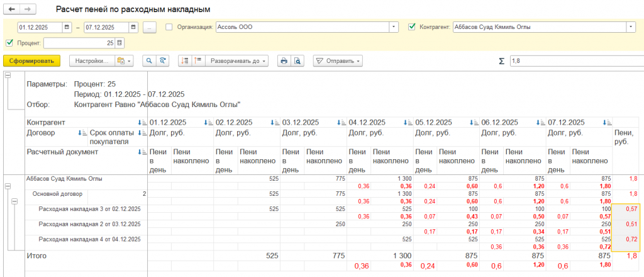The height and width of the screenshot is (277, 644).
Task: Open the Организация dropdown list
Action: pyautogui.click(x=394, y=27)
